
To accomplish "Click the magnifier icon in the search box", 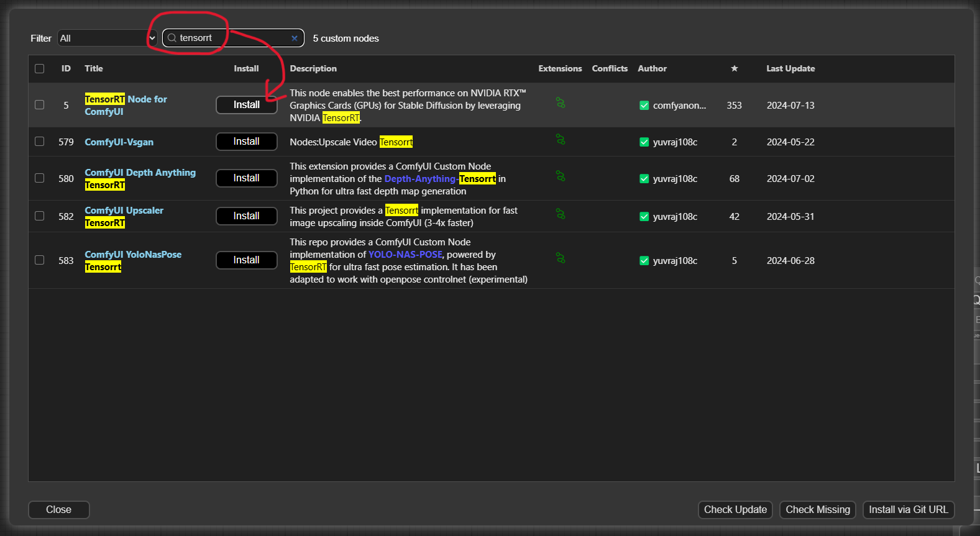I will pos(172,38).
